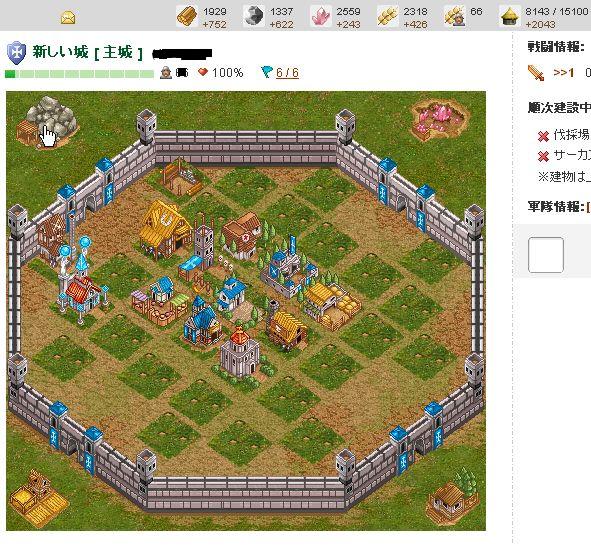Click the empty square slot under 軍隊情報
The width and height of the screenshot is (591, 545).
[x=546, y=255]
